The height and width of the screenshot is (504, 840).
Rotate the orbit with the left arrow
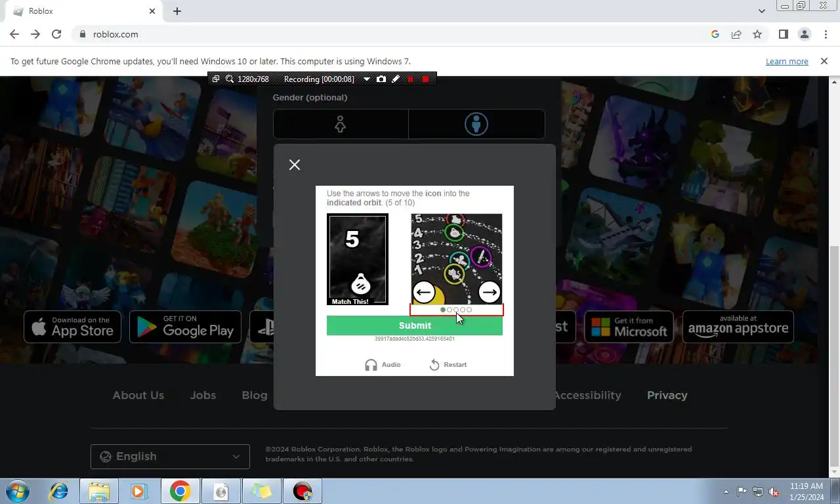(x=424, y=292)
